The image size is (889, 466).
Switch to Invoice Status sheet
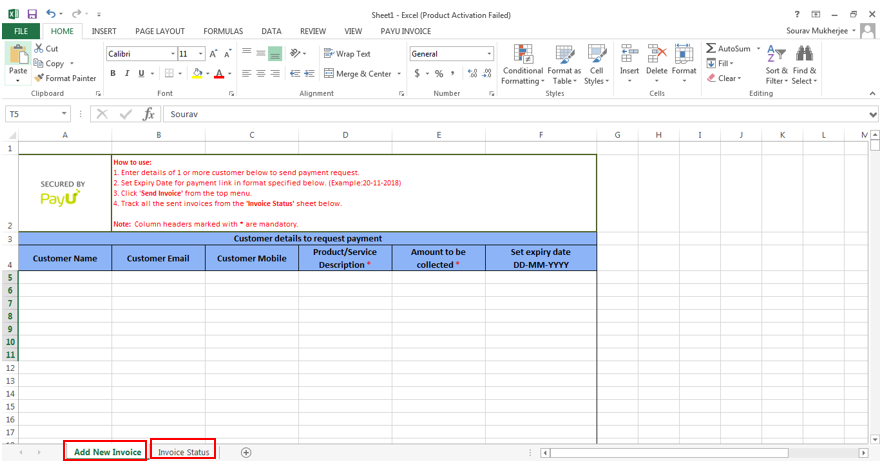tap(183, 452)
